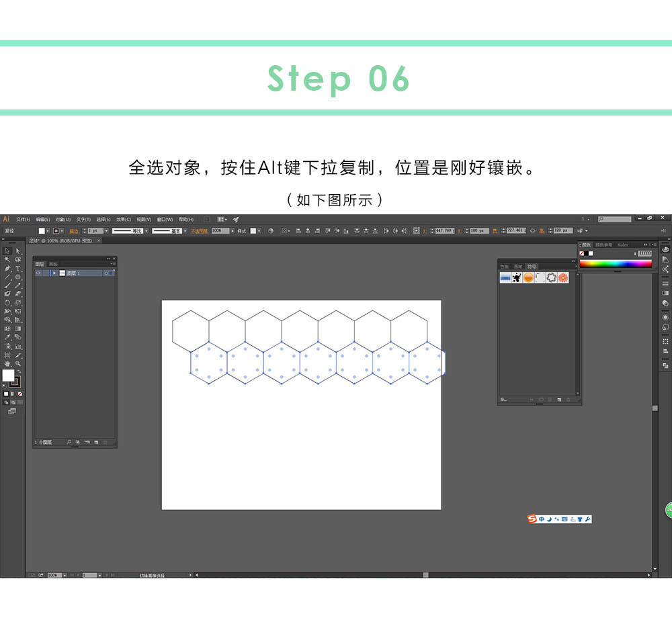This screenshot has width=672, height=626.
Task: Click the rocket GPU performance icon
Action: (236, 220)
